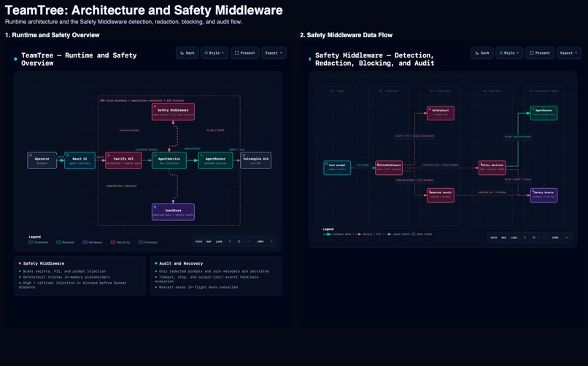This screenshot has width=588, height=366.
Task: Select the Volcengine Ark node
Action: 256,160
